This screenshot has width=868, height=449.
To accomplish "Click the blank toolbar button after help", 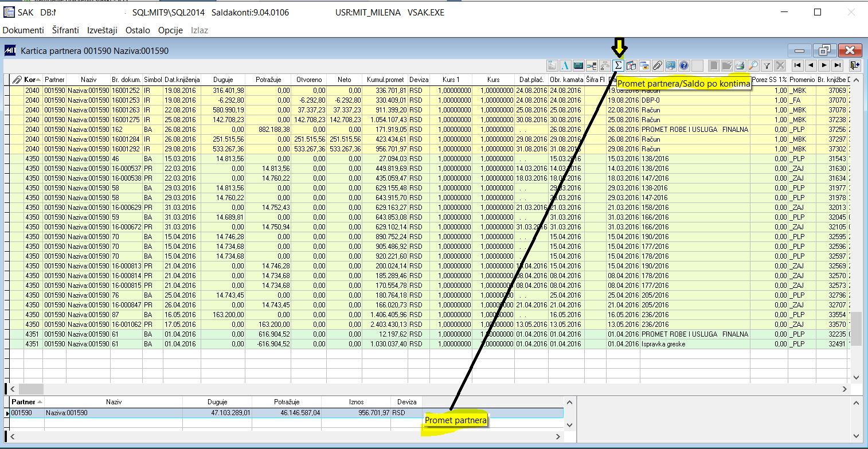I will coord(697,65).
